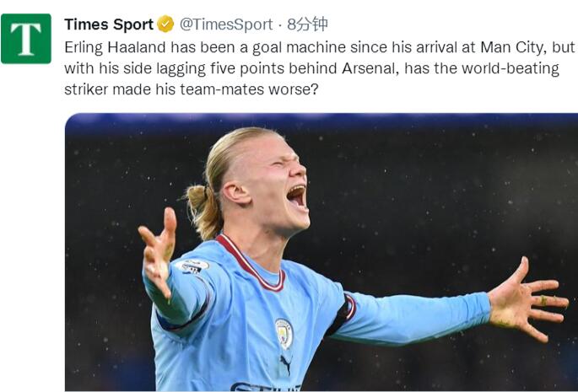Click the words 'Erling Haaland' in the tweet

coord(115,47)
